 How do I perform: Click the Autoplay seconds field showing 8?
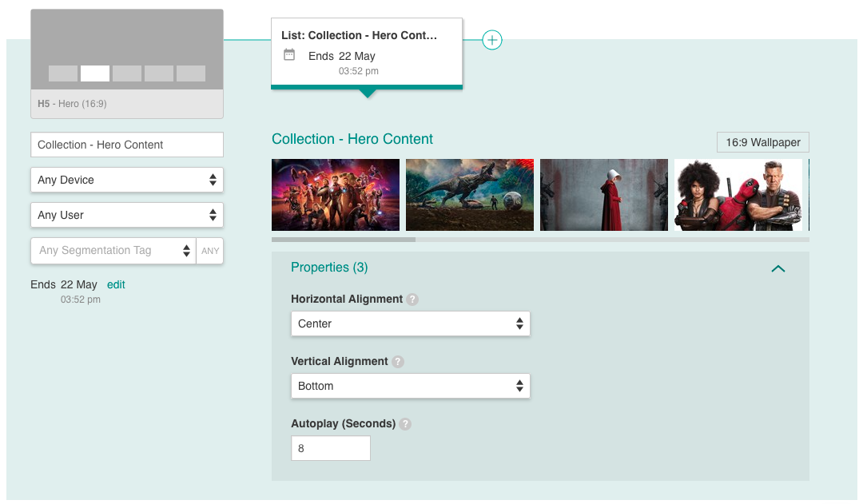[x=331, y=448]
